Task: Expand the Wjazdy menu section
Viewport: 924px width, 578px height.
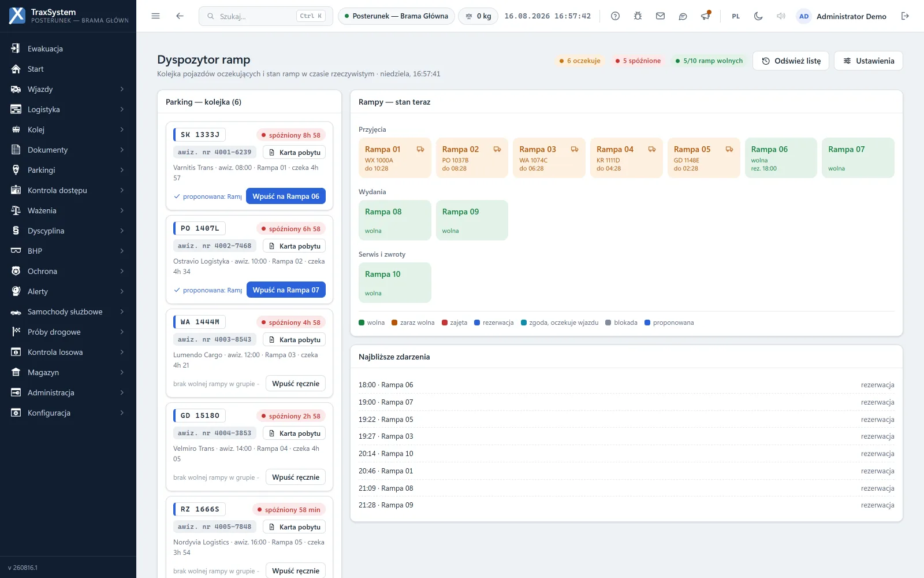Action: pos(68,89)
